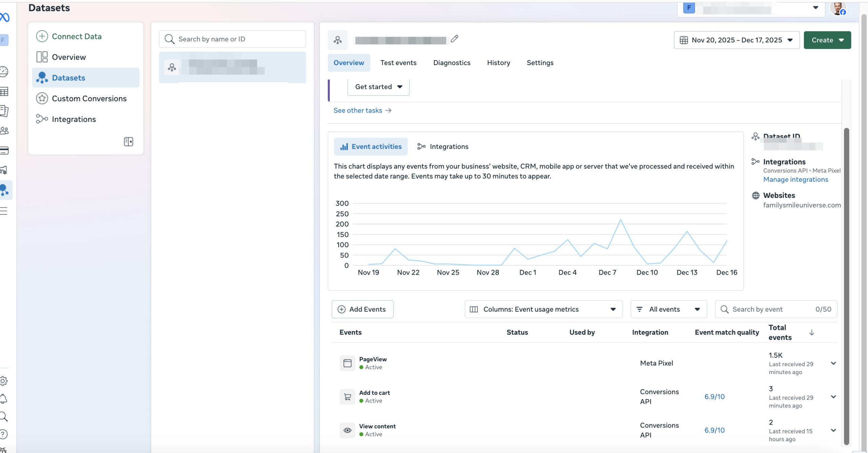Click the Manage integrations link
868x453 pixels.
[x=796, y=179]
